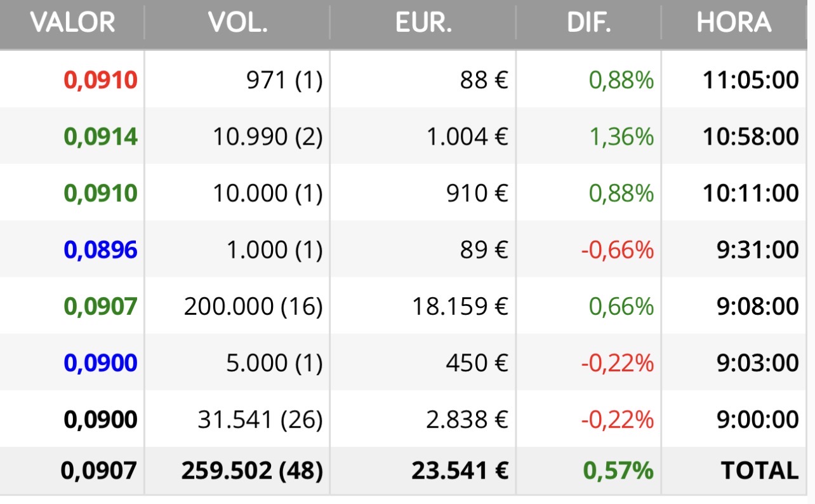
Task: Click the EUR. column header
Action: click(423, 23)
